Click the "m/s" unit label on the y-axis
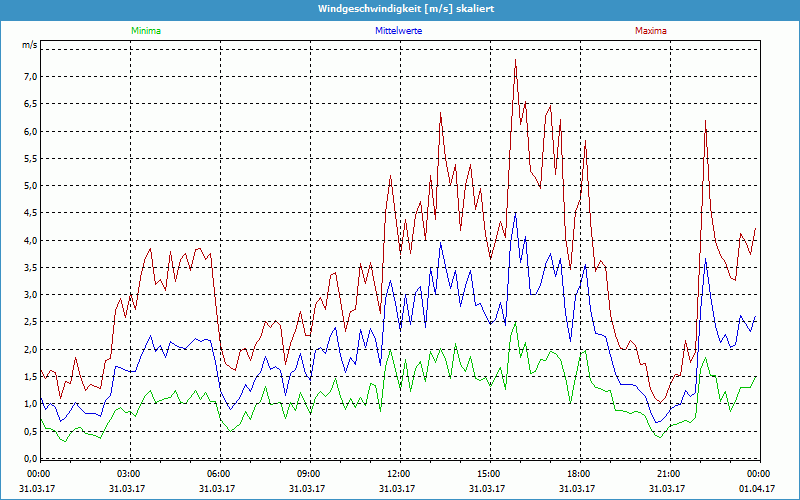The height and width of the screenshot is (500, 800). pos(30,45)
